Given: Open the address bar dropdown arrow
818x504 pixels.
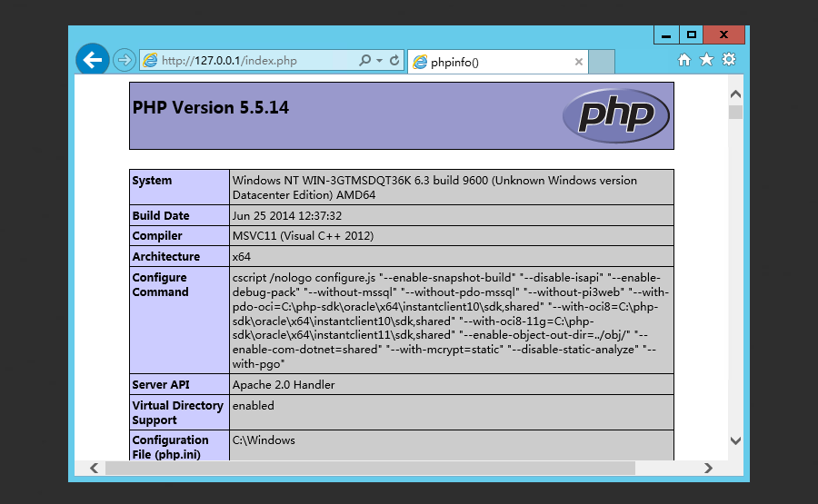Looking at the screenshot, I should click(x=379, y=61).
